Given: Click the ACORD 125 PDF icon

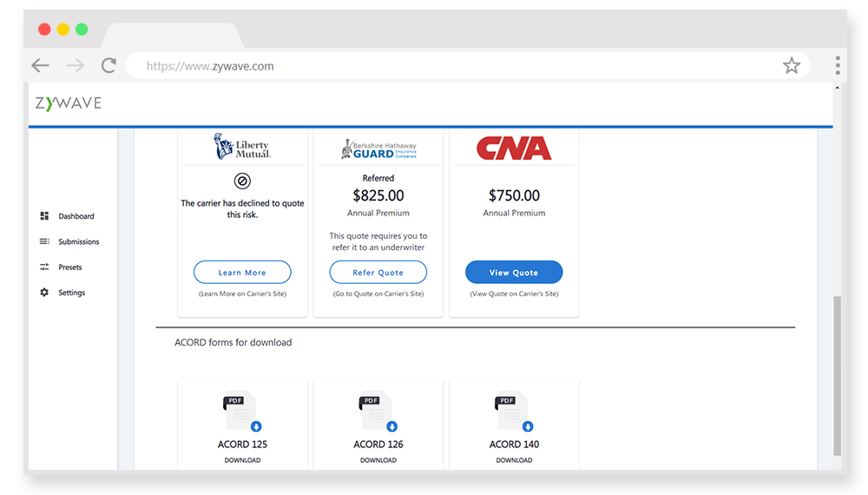Looking at the screenshot, I should (x=242, y=411).
